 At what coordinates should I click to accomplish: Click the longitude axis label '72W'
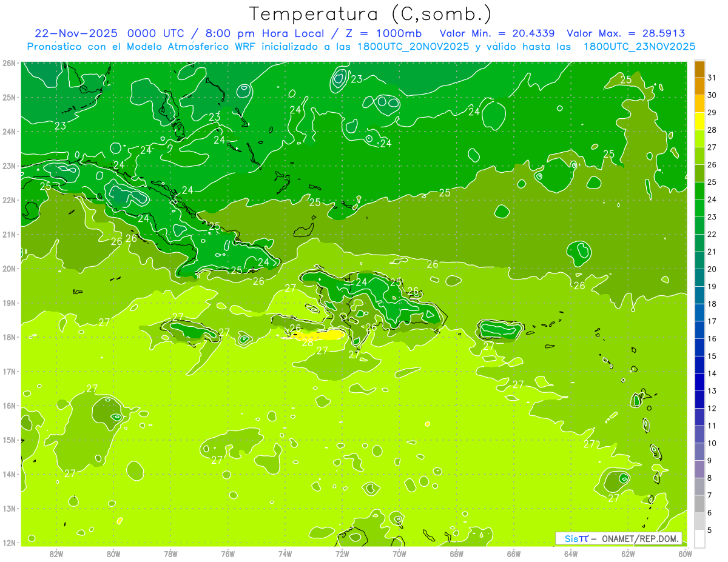coord(342,554)
